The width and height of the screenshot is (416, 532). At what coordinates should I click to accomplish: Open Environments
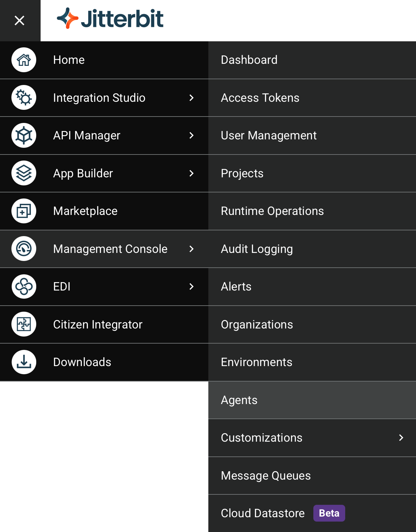(x=312, y=362)
